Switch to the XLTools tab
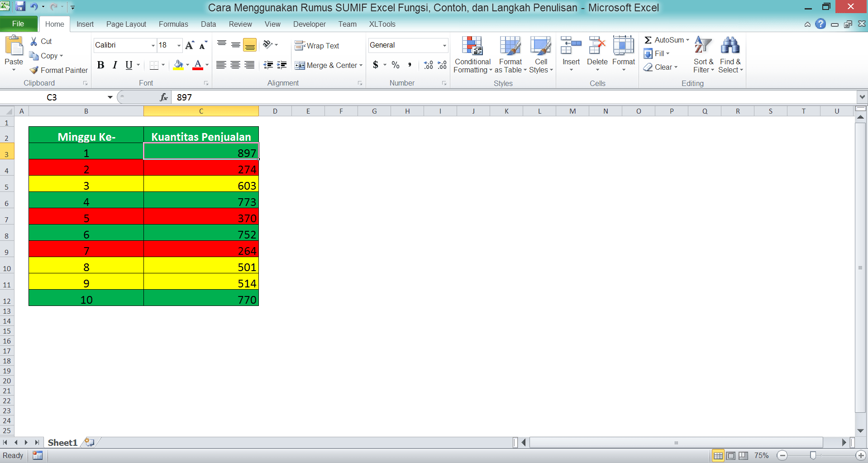 click(382, 24)
